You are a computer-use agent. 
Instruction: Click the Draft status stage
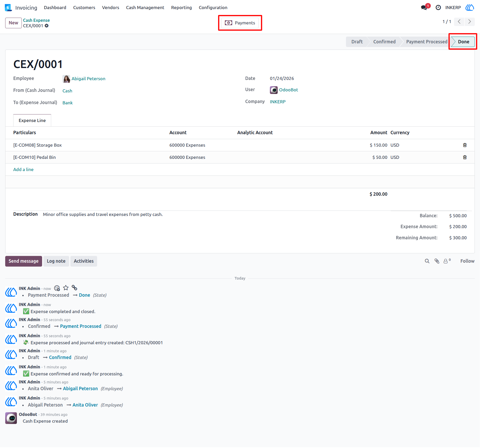[x=357, y=42]
